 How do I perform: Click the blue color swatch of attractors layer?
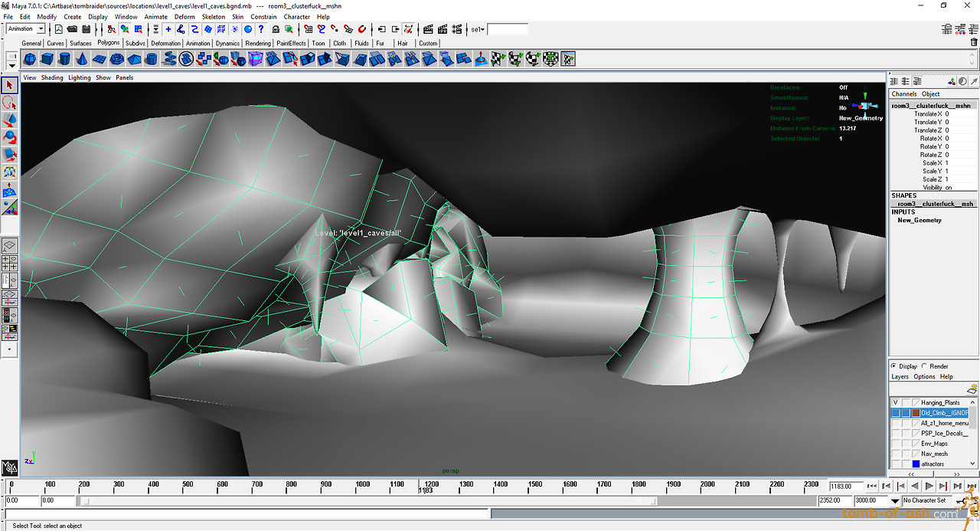[x=916, y=464]
